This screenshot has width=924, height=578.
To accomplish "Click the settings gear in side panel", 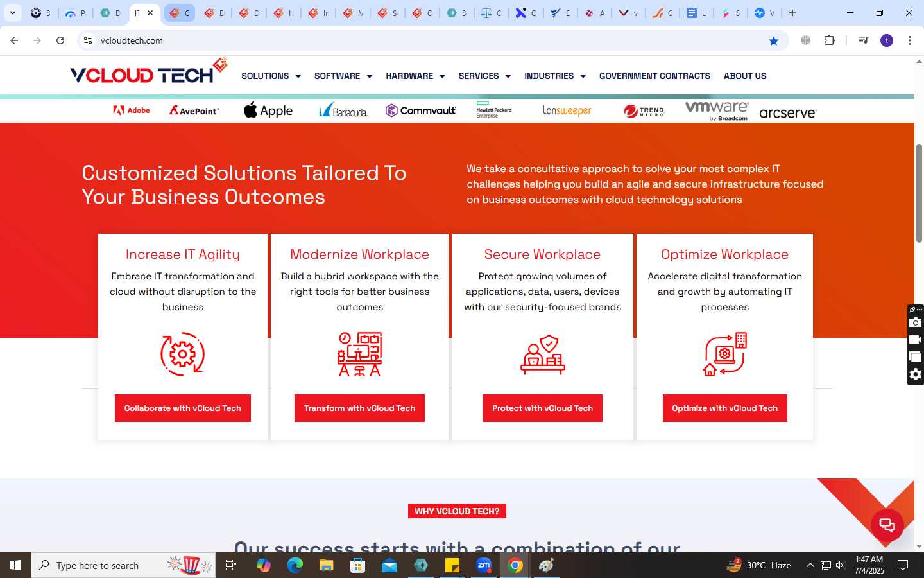I will [x=916, y=374].
